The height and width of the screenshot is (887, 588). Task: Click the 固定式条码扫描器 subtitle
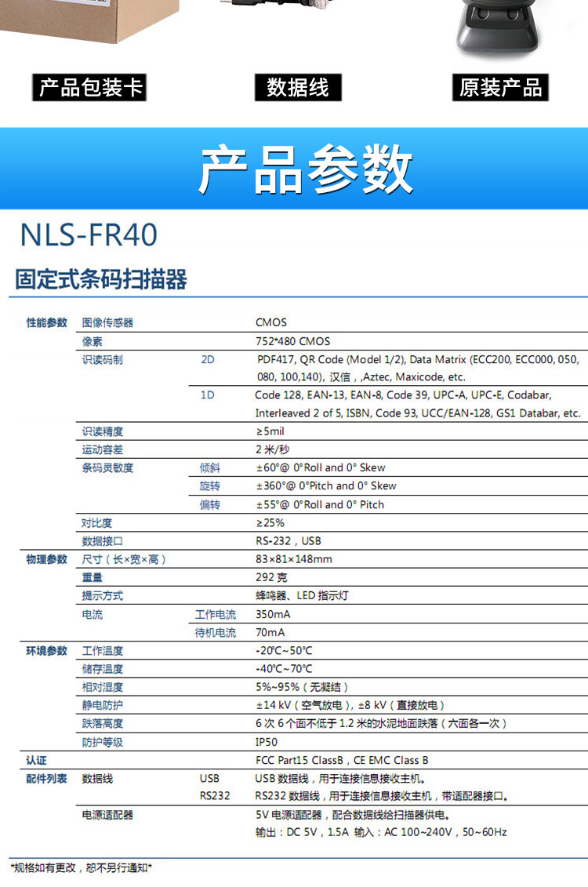pos(101,279)
